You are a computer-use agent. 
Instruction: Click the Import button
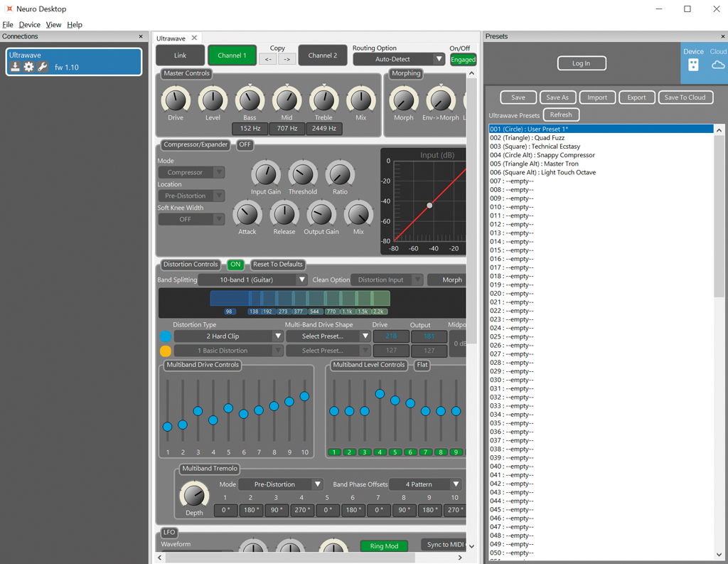click(597, 97)
